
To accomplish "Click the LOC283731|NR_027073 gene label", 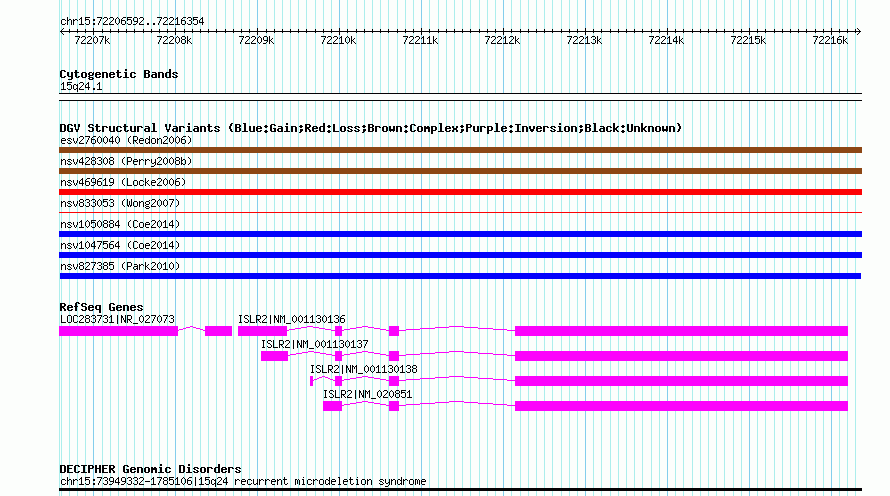I will pos(117,320).
